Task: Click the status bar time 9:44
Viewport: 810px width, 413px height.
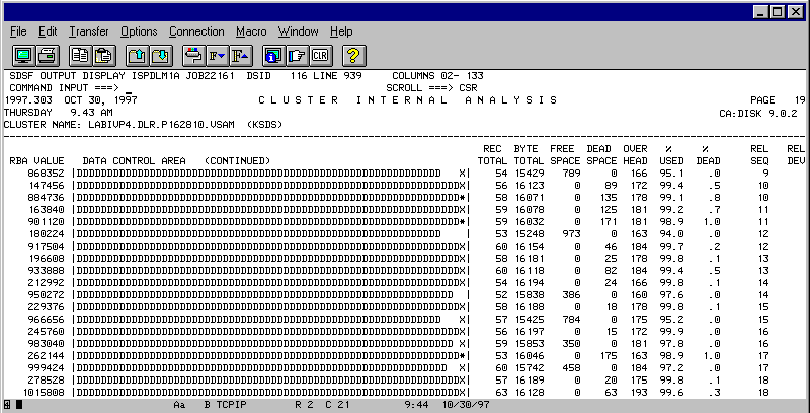Action: pos(416,405)
